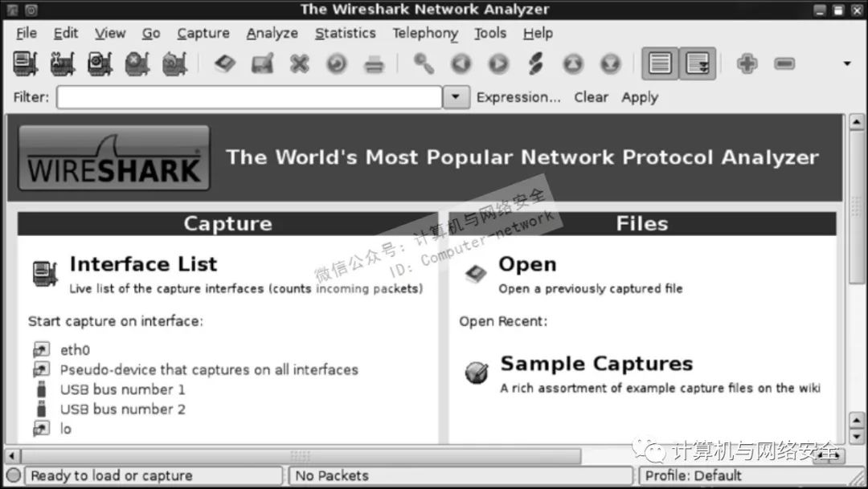Viewport: 868px width, 489px height.
Task: Find a packet magnifier icon
Action: point(424,63)
